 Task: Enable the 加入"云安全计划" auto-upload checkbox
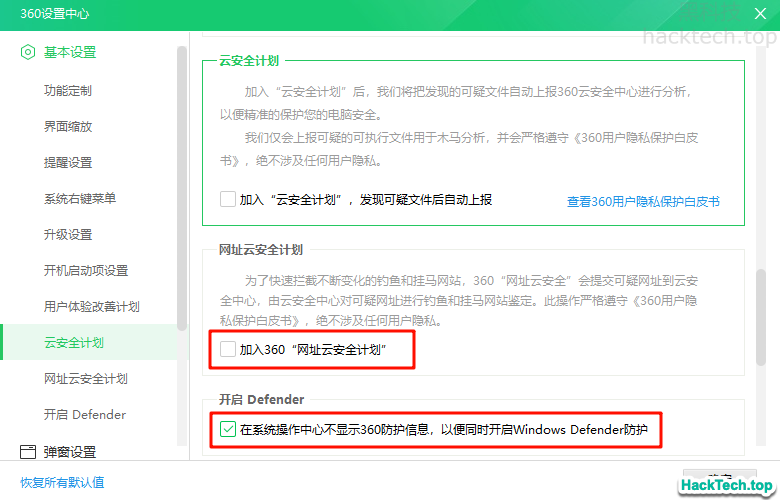(228, 199)
